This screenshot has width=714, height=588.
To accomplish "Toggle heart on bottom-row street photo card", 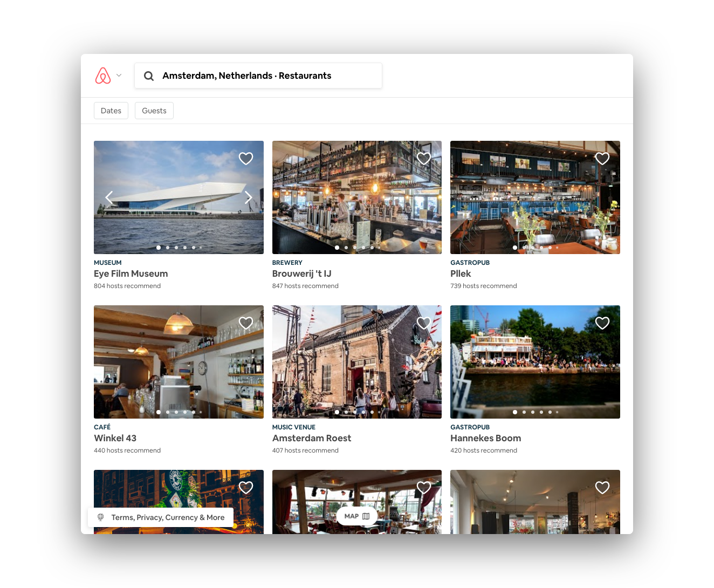I will [x=246, y=488].
